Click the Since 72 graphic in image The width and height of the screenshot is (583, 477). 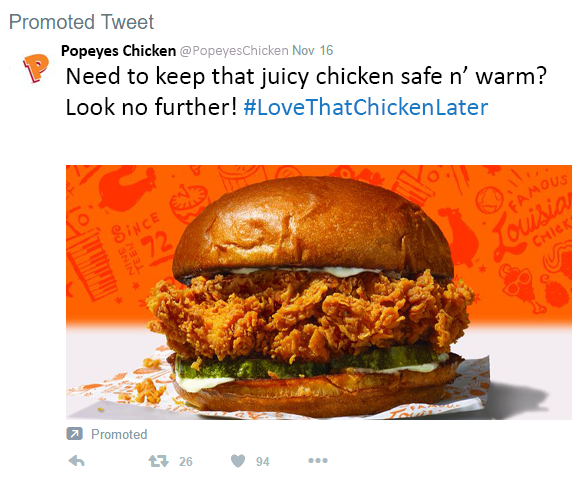(x=143, y=242)
